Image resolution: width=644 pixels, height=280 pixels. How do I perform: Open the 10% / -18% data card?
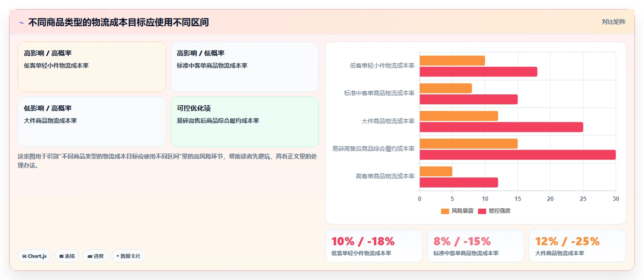373,246
